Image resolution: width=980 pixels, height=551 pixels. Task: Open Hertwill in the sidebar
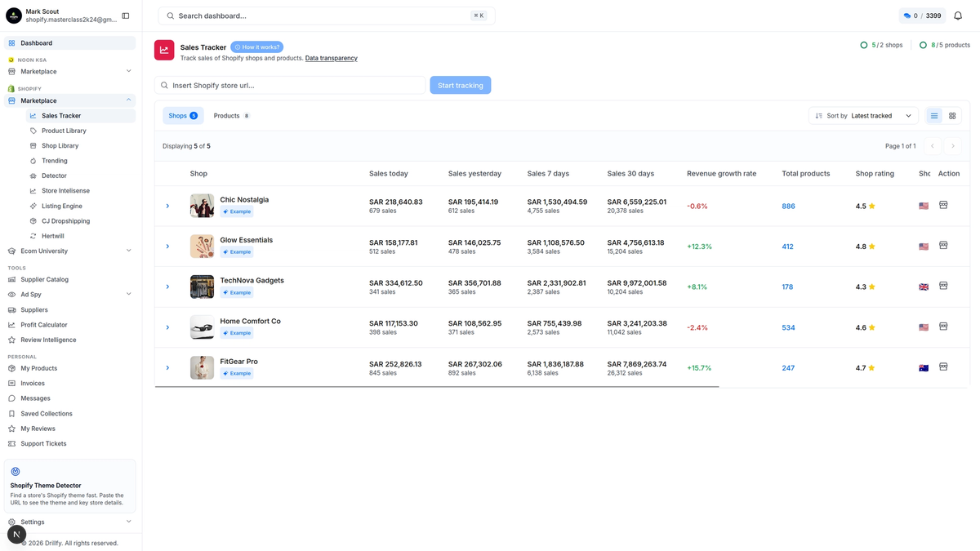53,236
